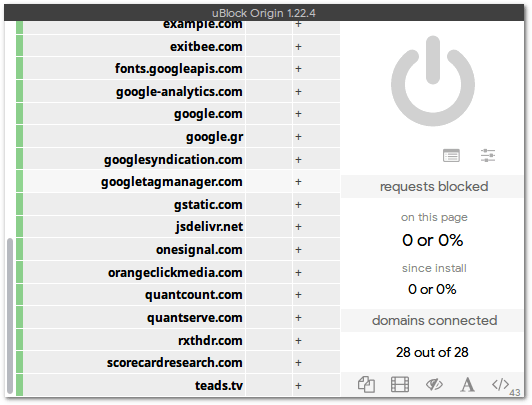Toggle large media blocking film icon
The height and width of the screenshot is (405, 532).
(400, 385)
